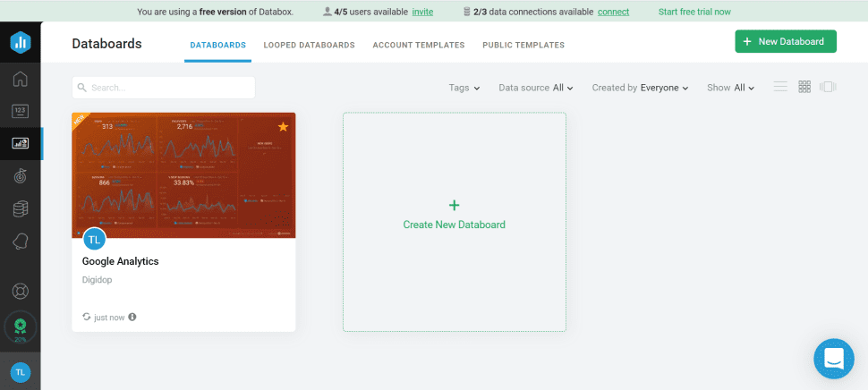Screen dimensions: 868x390
Task: Open the chat support bubble
Action: click(834, 359)
